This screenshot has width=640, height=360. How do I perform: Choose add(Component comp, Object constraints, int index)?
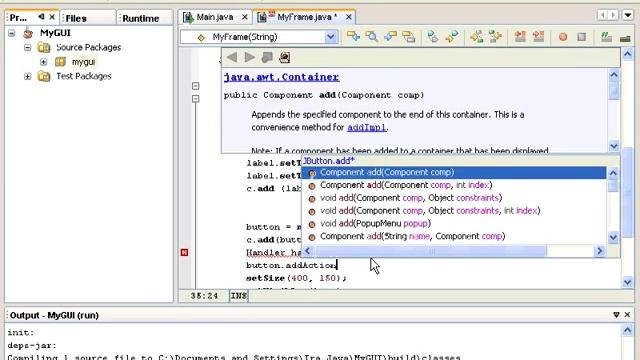453,211
